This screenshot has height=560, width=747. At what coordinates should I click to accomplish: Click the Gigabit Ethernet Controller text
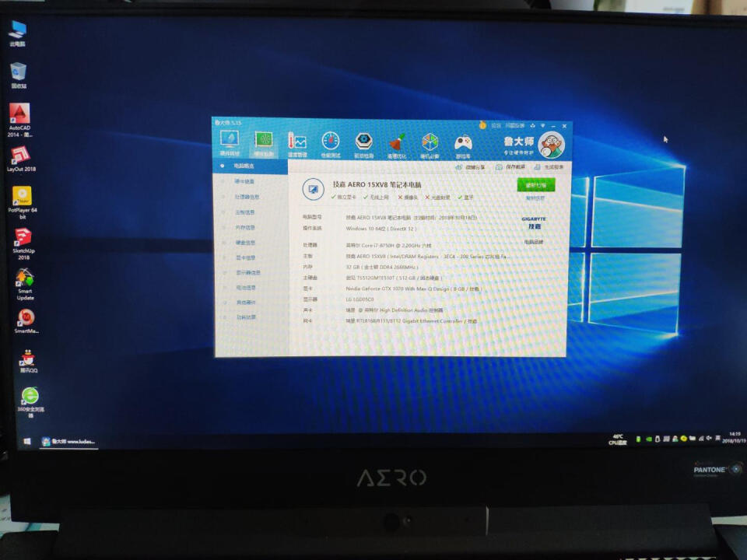tap(411, 321)
